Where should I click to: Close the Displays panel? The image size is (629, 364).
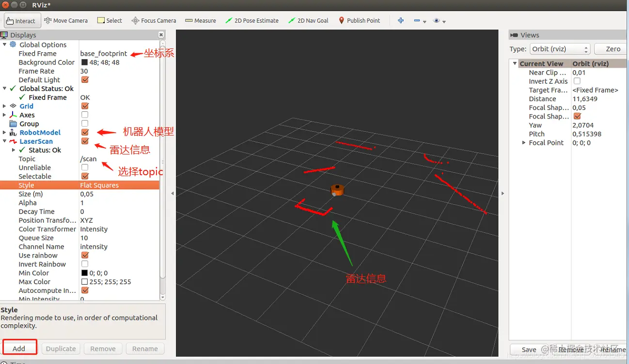point(161,35)
